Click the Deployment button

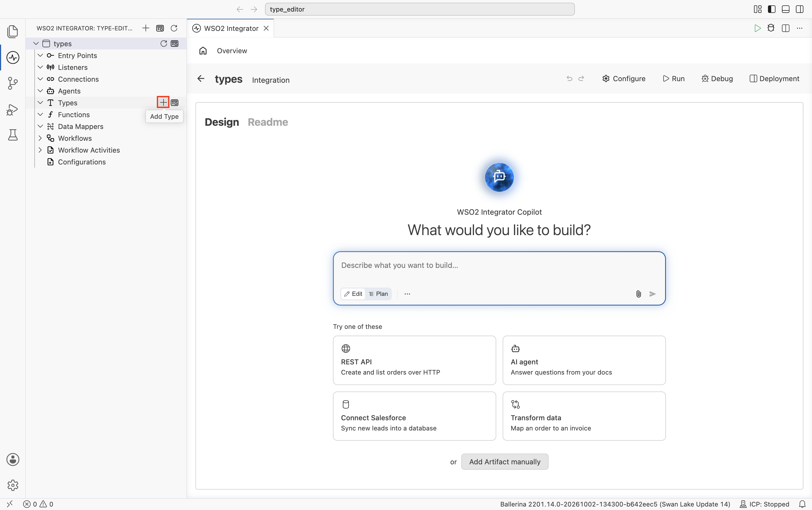coord(774,78)
